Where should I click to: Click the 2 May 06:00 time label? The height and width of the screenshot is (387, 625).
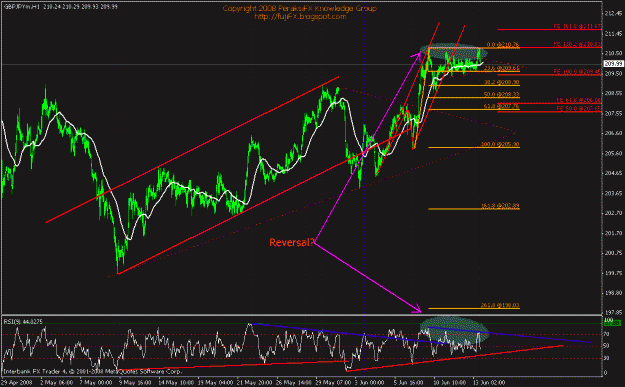point(56,382)
